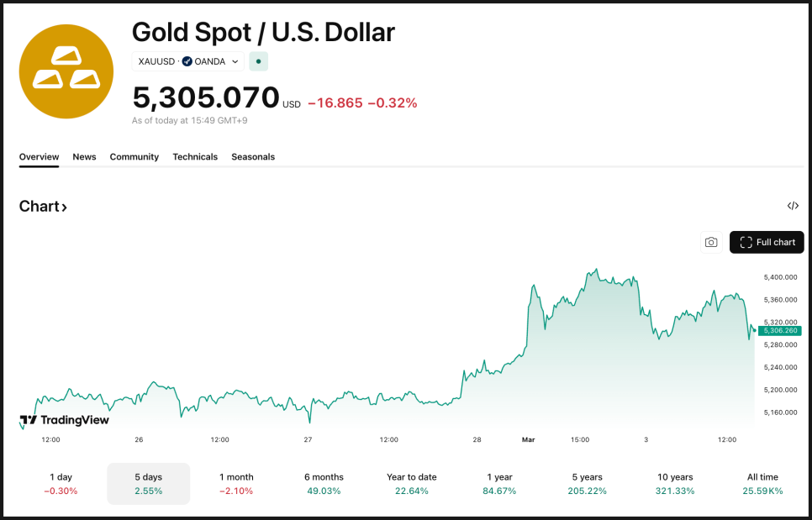Select the All time range
Screen dimensions: 812x520
(x=762, y=483)
